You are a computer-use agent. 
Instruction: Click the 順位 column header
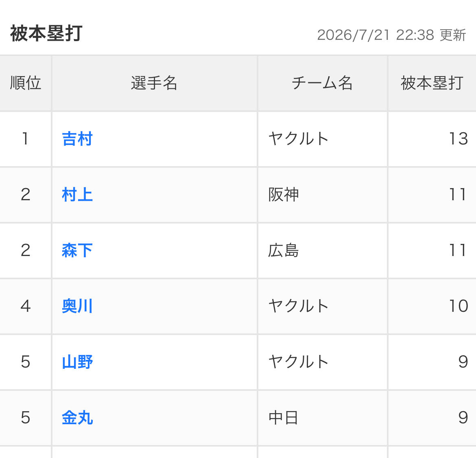tap(26, 83)
